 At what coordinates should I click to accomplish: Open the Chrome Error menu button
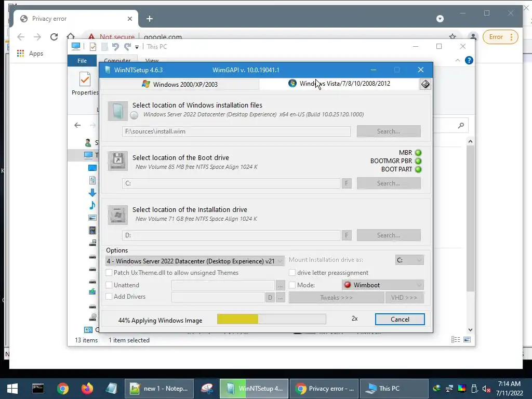pos(500,37)
